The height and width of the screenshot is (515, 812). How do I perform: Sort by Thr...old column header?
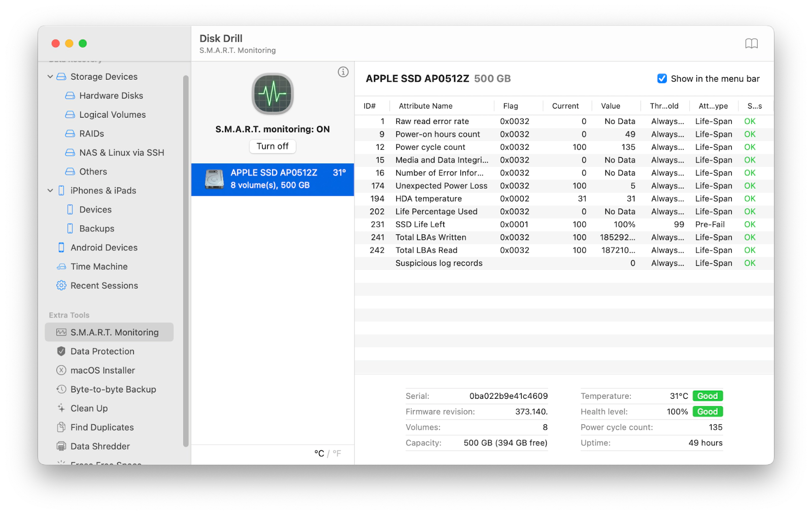coord(664,106)
